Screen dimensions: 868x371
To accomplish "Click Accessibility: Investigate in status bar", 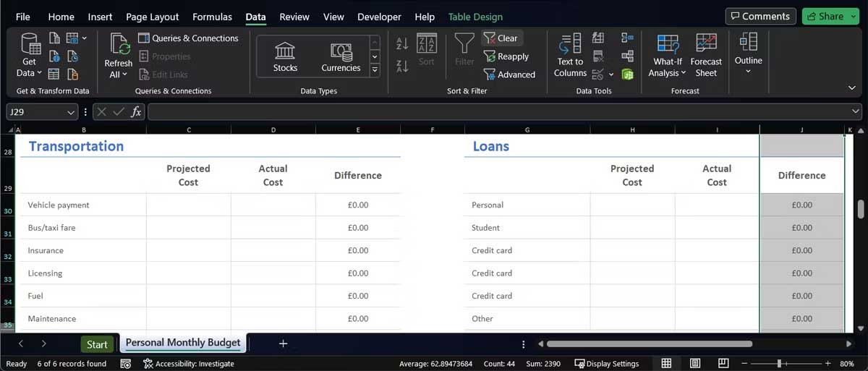I will pyautogui.click(x=189, y=364).
